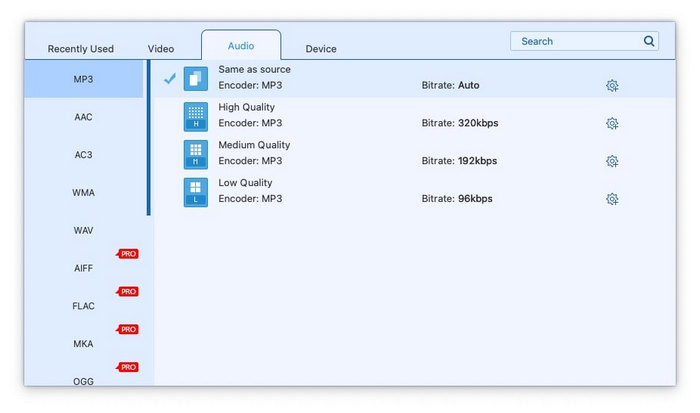This screenshot has height=413, width=700.
Task: Open settings gear for High Quality 320kbps
Action: tap(612, 124)
